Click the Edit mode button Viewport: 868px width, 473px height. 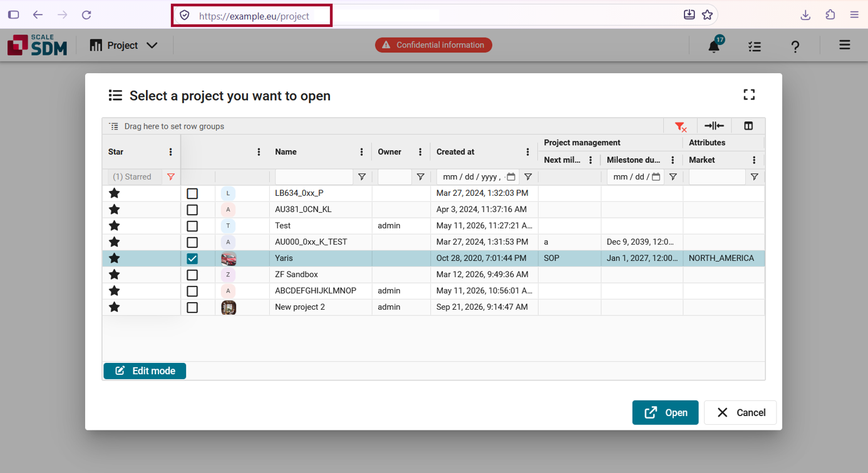(145, 371)
